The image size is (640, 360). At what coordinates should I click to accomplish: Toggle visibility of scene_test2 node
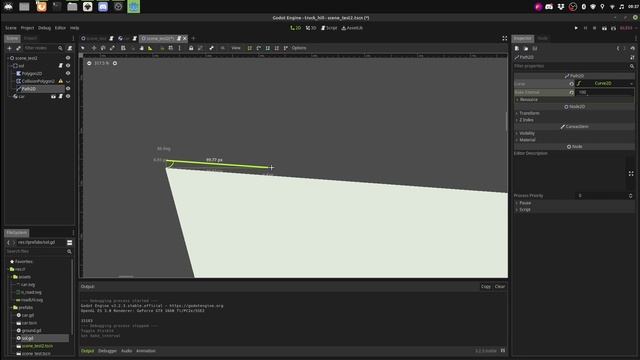[68, 58]
